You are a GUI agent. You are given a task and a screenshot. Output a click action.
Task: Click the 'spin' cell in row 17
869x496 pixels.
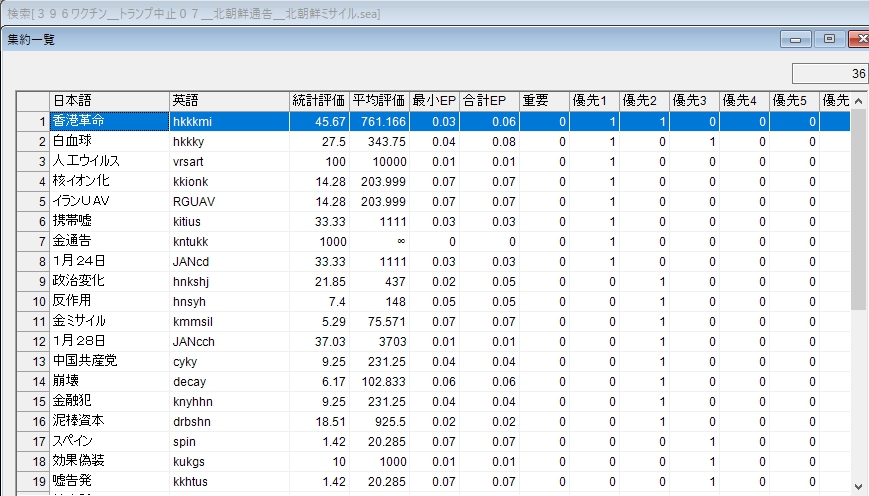(229, 441)
